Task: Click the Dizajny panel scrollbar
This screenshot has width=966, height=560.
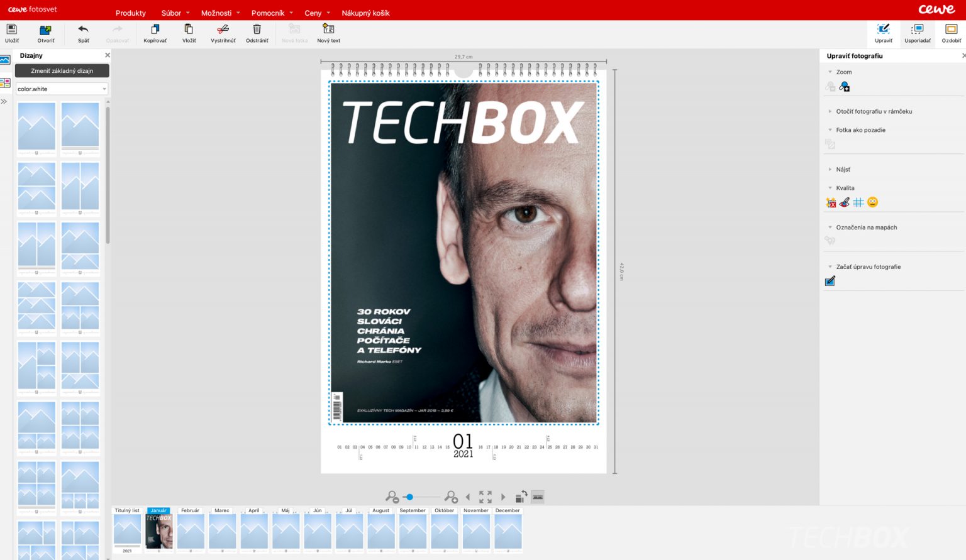Action: [108, 175]
